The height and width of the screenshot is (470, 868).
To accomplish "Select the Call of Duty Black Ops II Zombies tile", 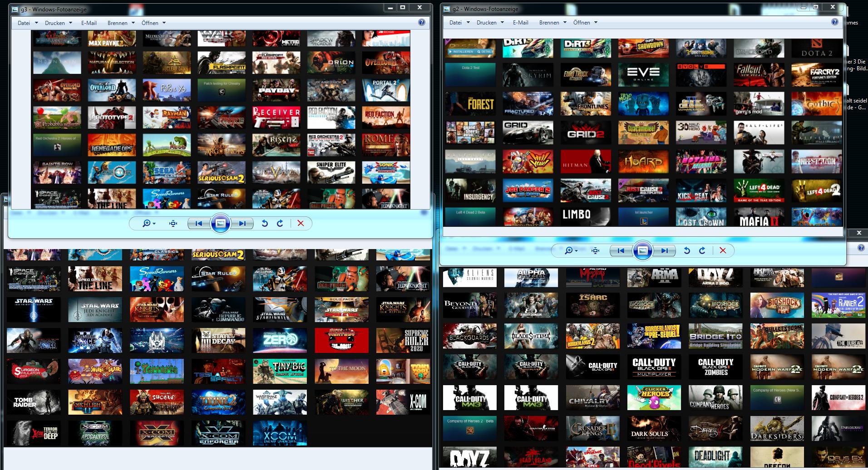I will coord(715,367).
